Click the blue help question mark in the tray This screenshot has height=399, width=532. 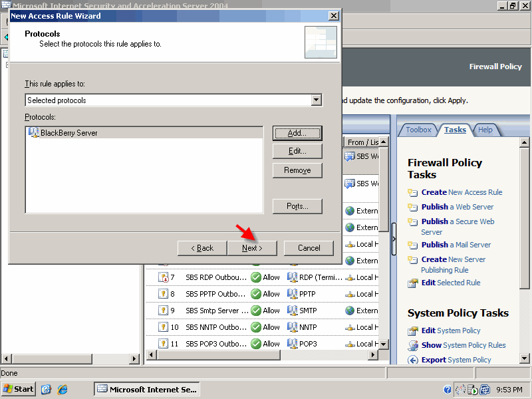point(448,390)
